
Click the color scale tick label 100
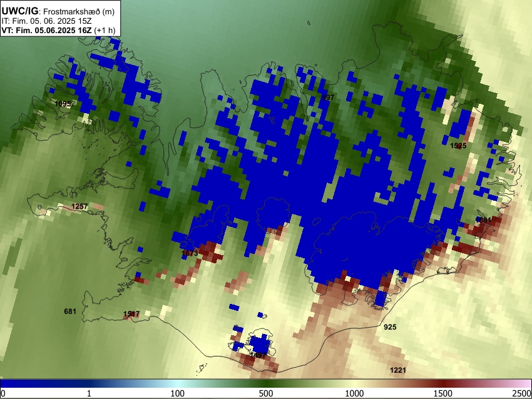[177, 393]
